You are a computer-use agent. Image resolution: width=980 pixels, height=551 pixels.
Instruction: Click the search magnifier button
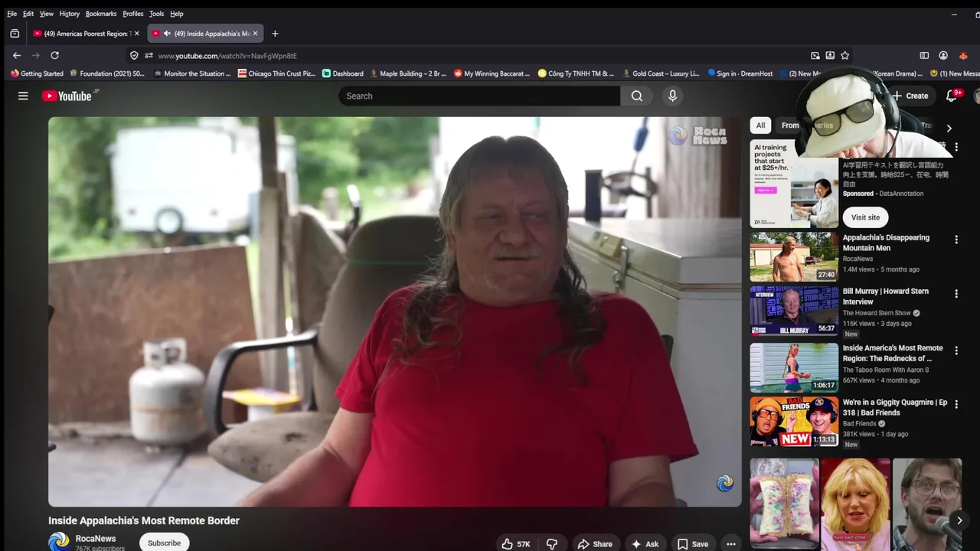tap(637, 96)
